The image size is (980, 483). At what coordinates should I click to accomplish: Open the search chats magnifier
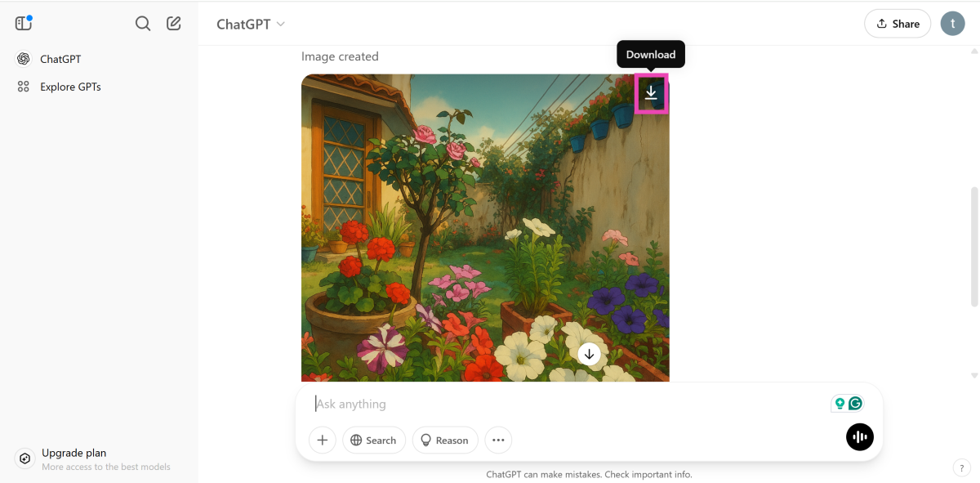pos(143,24)
